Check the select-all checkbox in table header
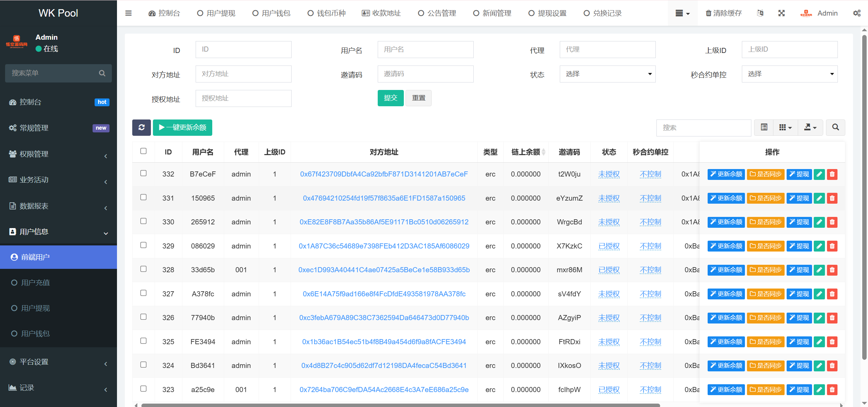 [x=143, y=151]
